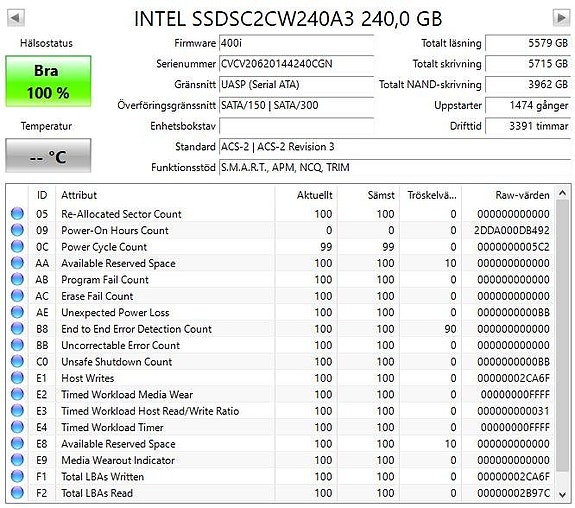Click status icon for Total LBAs Read
This screenshot has width=575, height=508.
(x=17, y=493)
